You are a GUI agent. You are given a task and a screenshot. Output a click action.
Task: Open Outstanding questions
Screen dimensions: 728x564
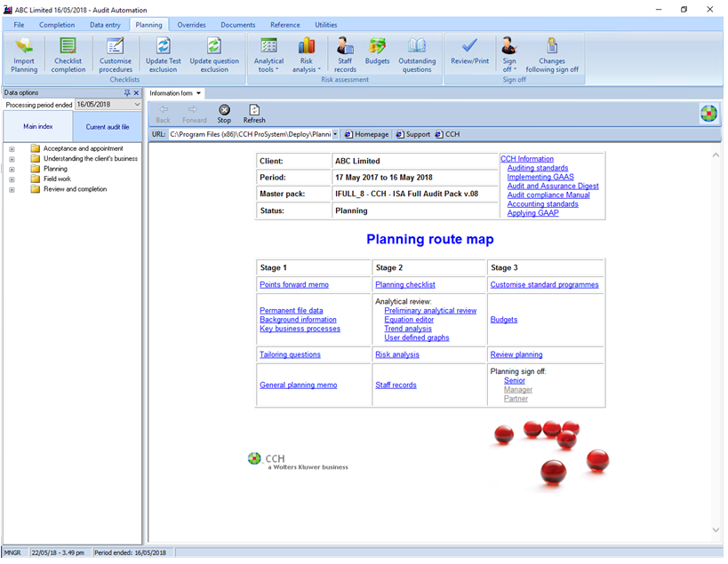[417, 56]
